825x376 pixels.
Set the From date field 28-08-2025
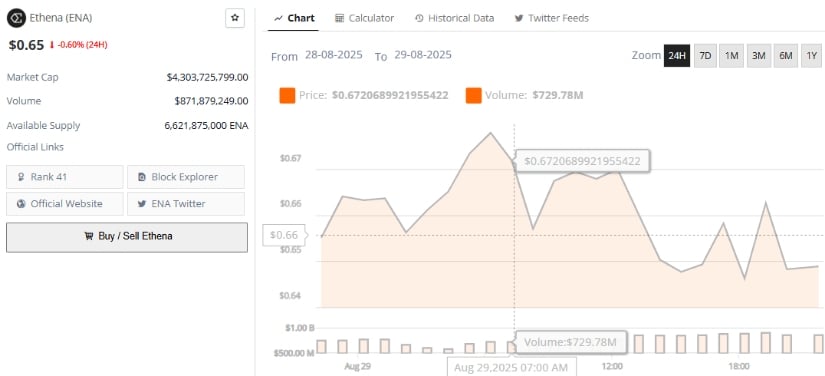334,55
